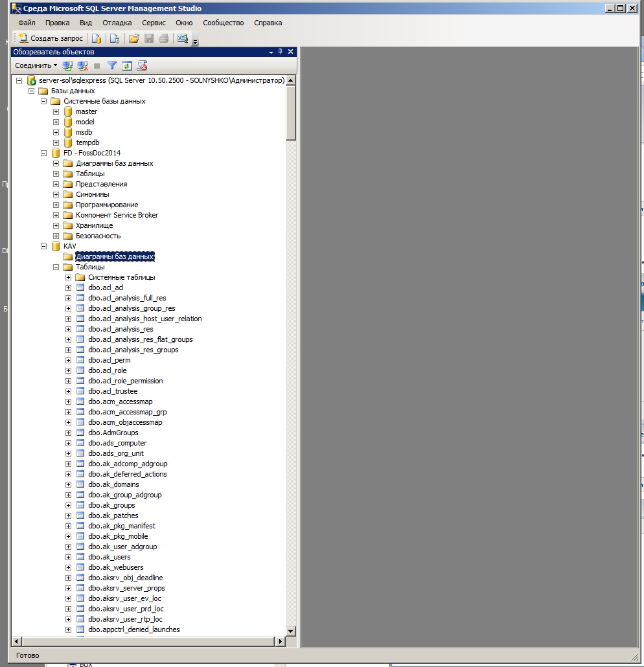Image resolution: width=644 pixels, height=667 pixels.
Task: Click the vertical scrollbar up arrow
Action: [291, 80]
